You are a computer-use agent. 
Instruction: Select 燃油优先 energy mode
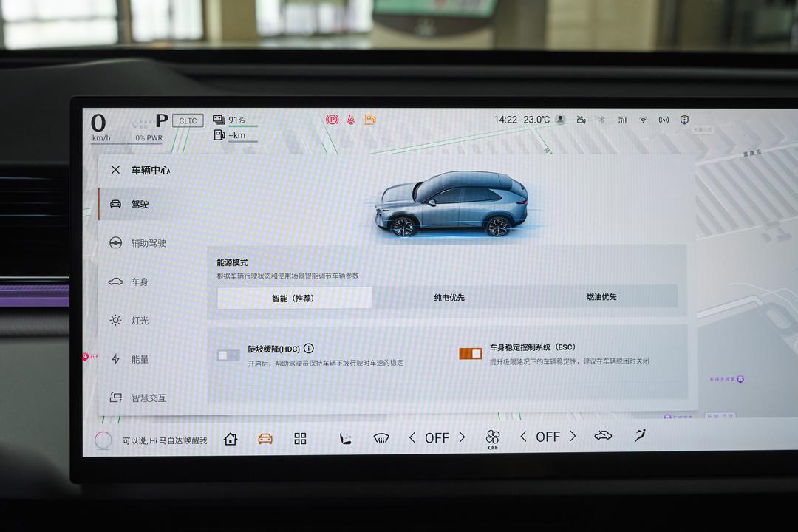[x=601, y=296]
